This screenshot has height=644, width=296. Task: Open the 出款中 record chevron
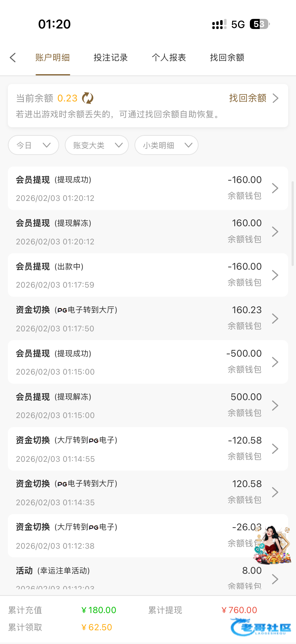[x=275, y=275]
